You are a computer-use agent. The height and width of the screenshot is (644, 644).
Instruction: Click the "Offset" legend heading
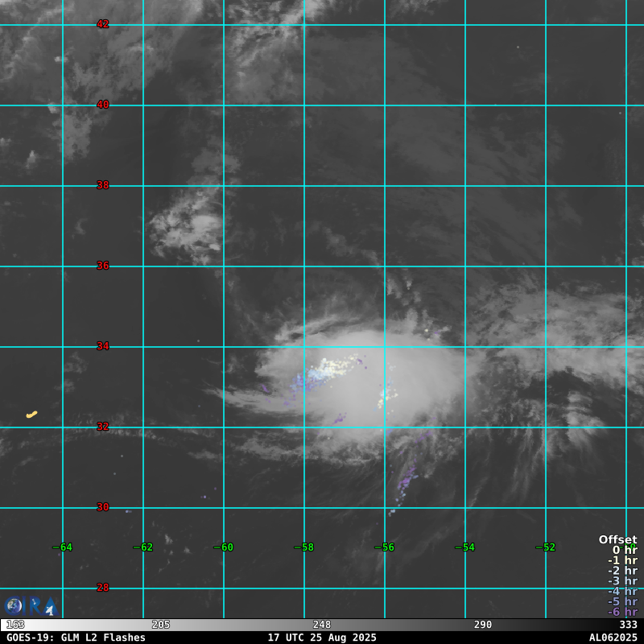(617, 539)
